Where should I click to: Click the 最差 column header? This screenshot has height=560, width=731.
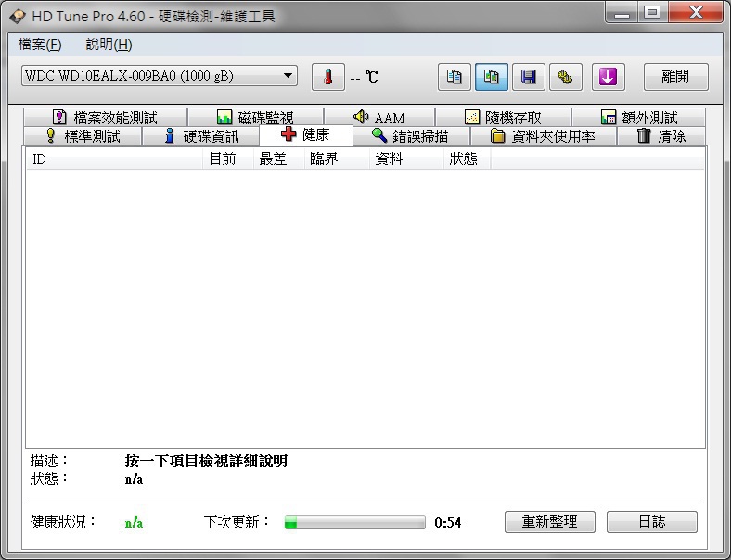[x=279, y=159]
